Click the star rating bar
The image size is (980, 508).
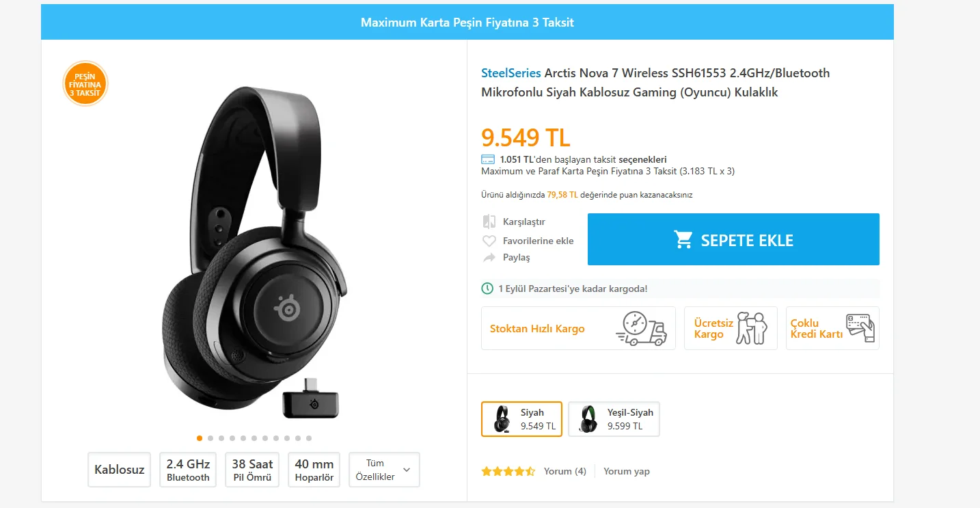[508, 471]
